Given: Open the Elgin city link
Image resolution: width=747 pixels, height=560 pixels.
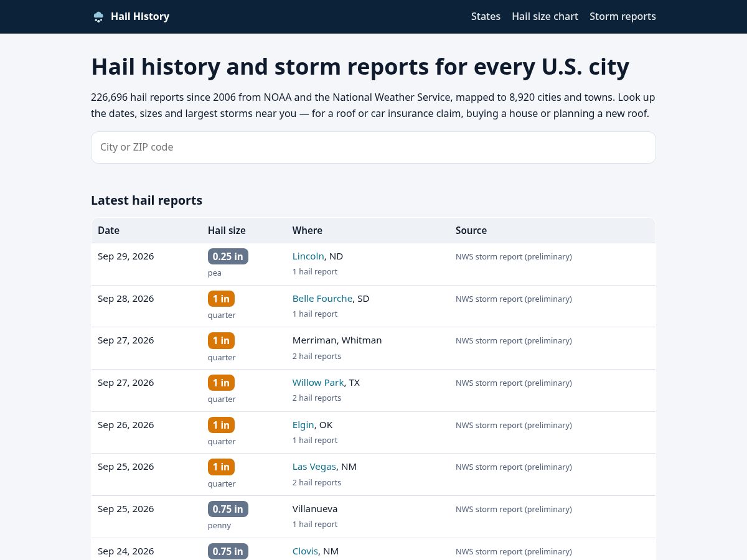Looking at the screenshot, I should [x=303, y=425].
